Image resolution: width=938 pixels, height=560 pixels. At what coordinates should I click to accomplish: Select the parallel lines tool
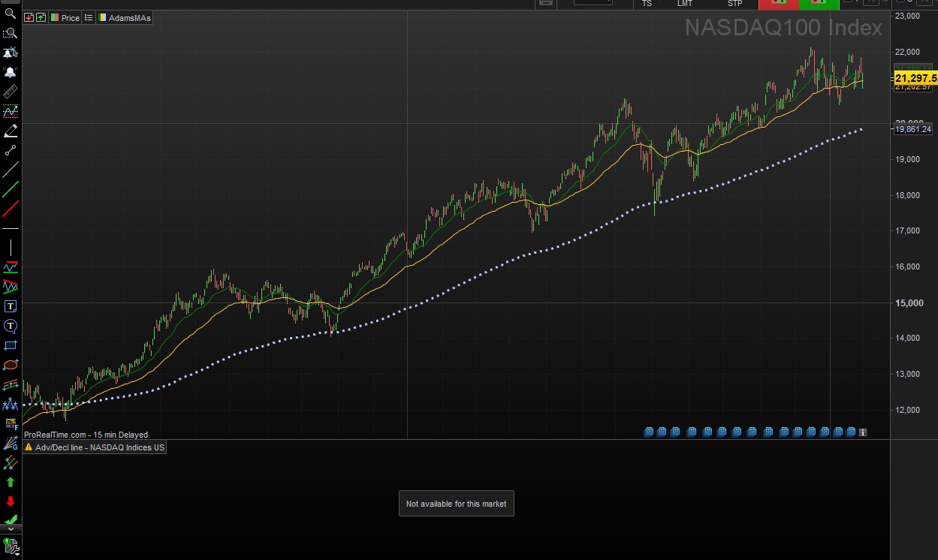coord(11,462)
